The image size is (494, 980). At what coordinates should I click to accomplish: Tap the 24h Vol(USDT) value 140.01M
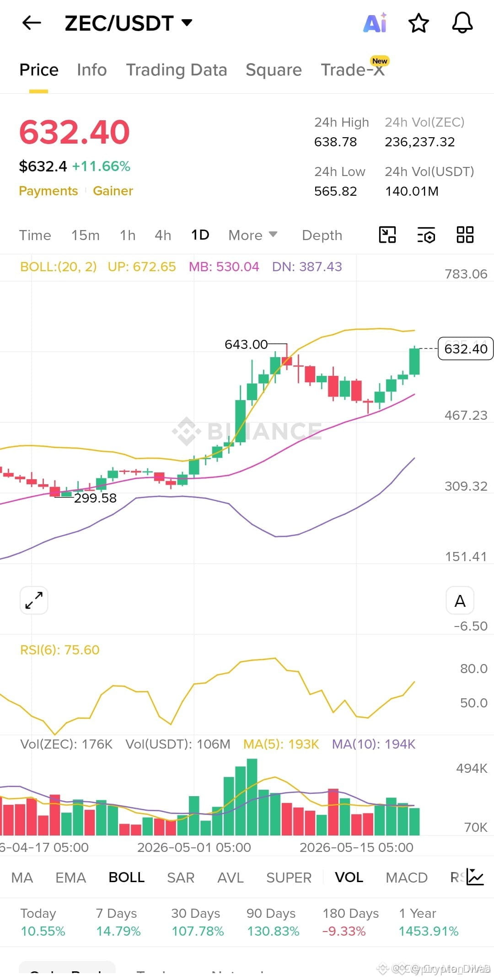click(412, 191)
